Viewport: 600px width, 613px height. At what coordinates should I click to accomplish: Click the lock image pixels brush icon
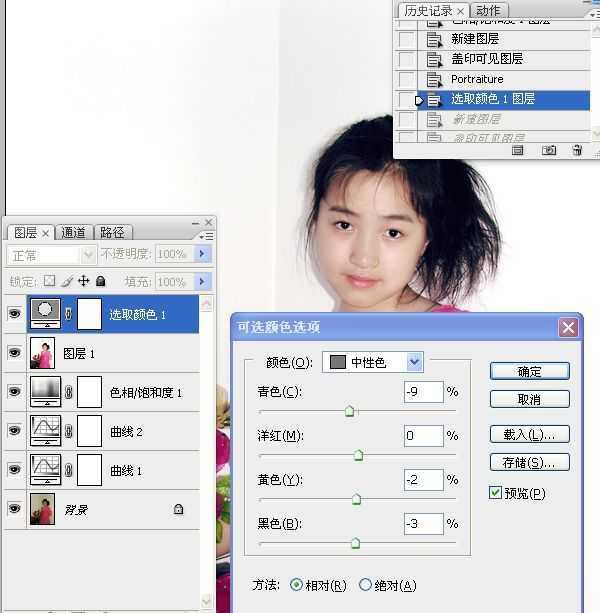66,282
